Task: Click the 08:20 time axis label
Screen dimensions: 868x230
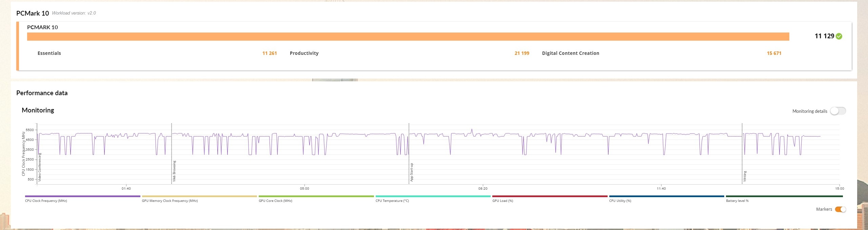Action: click(x=483, y=188)
